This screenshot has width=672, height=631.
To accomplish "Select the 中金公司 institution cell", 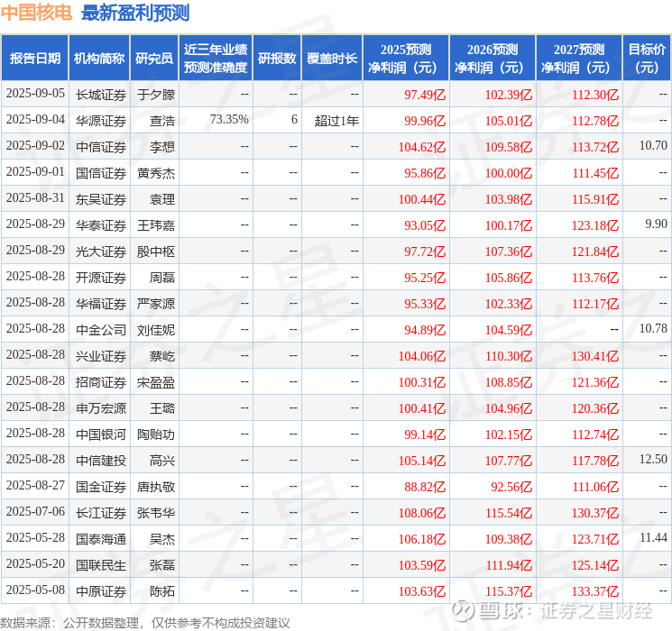I will [101, 330].
